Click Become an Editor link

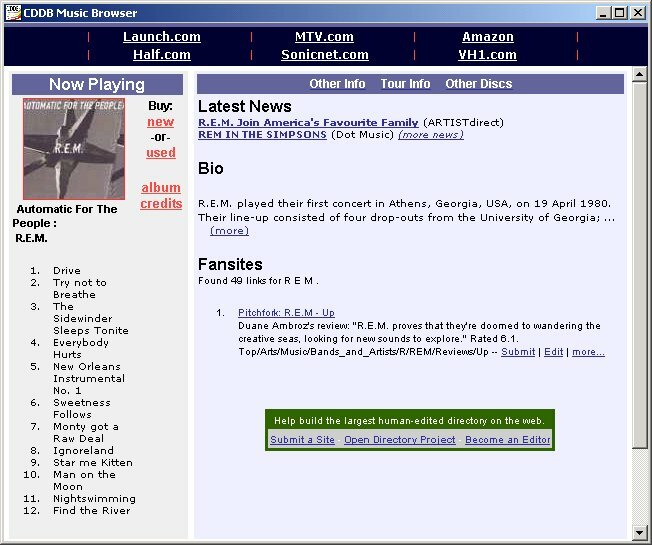508,440
